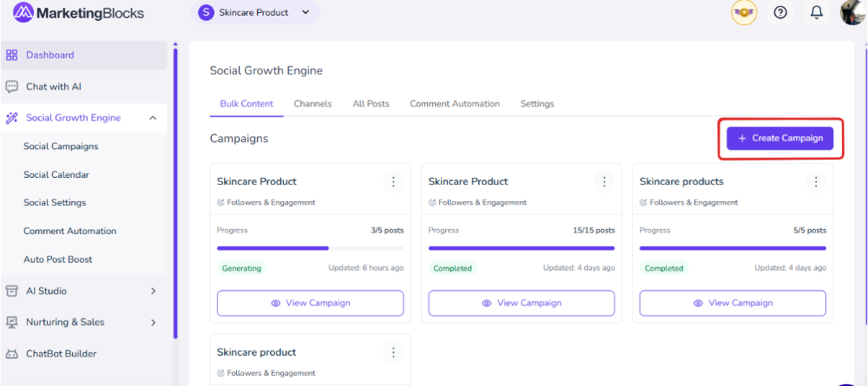Viewport: 868px width, 386px height.
Task: Click the Chat with AI icon
Action: (x=12, y=87)
